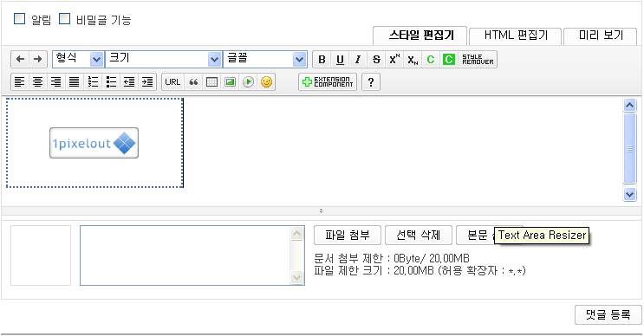Apply superscript formatting
Screen dimensions: 644x336
[x=394, y=60]
